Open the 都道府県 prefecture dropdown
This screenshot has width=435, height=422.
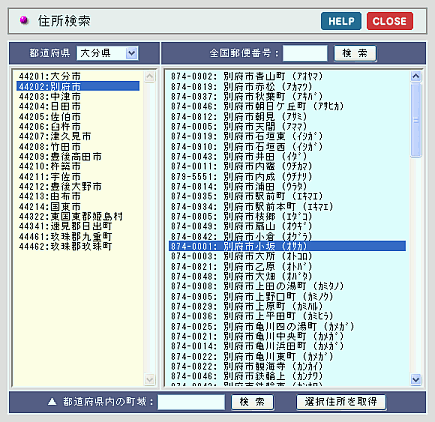[x=107, y=53]
